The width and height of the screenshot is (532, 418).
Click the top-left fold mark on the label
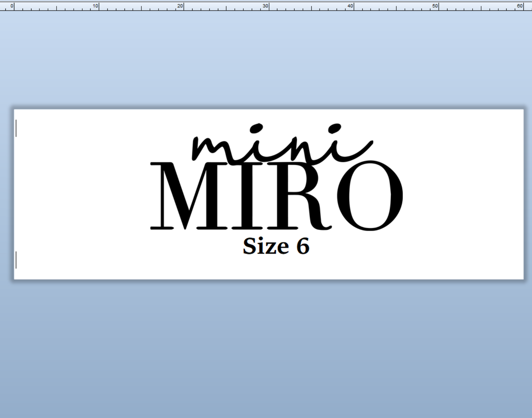click(17, 129)
